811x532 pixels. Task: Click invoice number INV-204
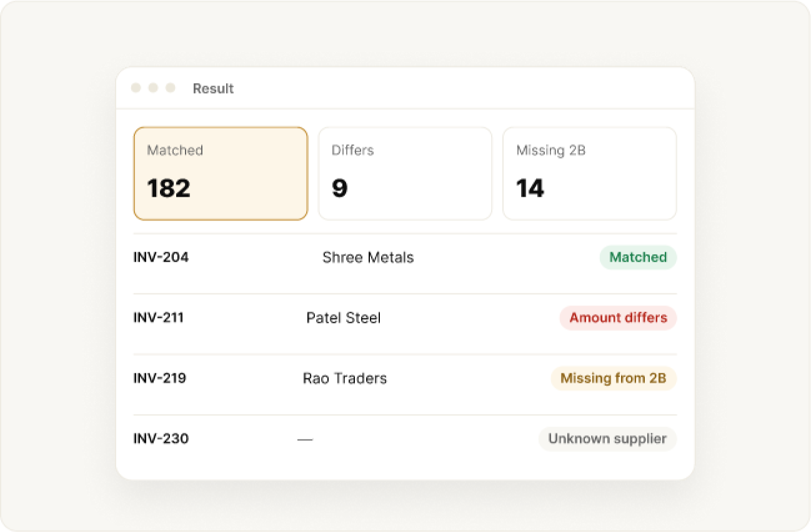pos(161,257)
